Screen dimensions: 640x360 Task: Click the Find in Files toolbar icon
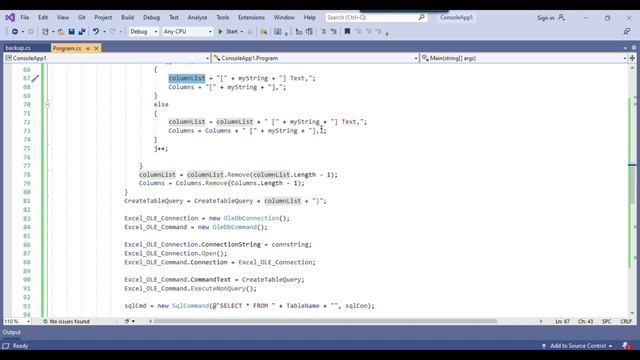(264, 31)
